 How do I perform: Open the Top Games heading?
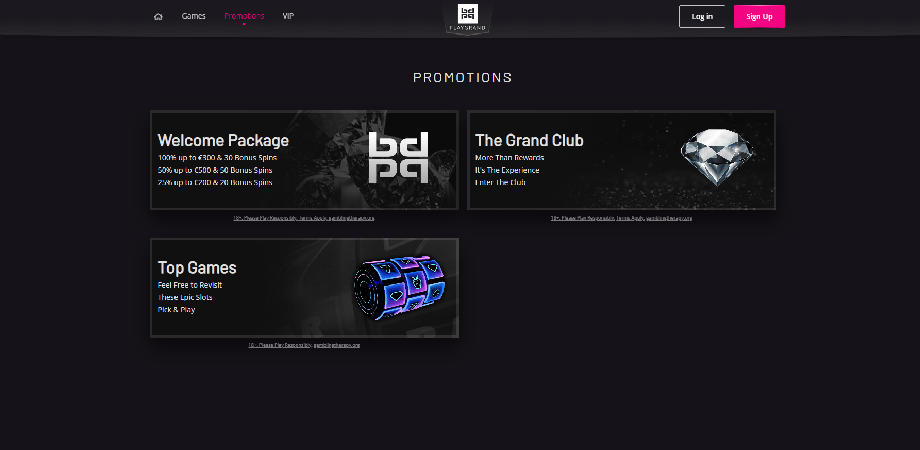point(197,268)
